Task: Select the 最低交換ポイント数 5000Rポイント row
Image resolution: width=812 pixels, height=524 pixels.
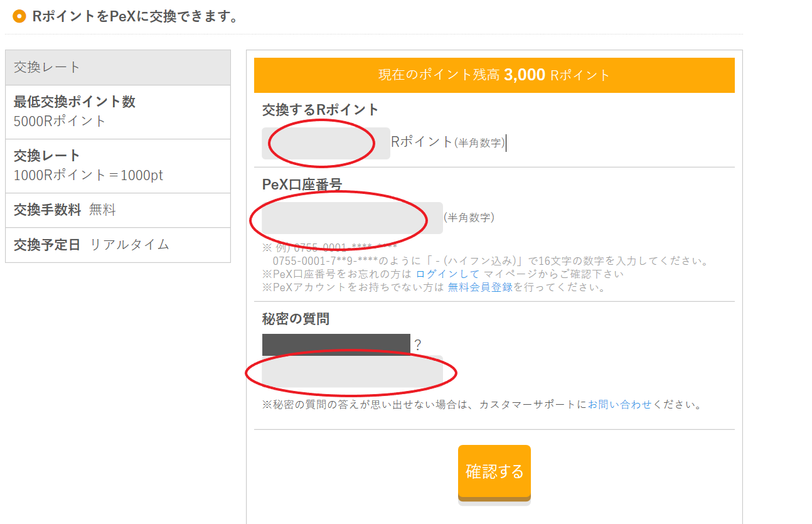Action: 118,112
